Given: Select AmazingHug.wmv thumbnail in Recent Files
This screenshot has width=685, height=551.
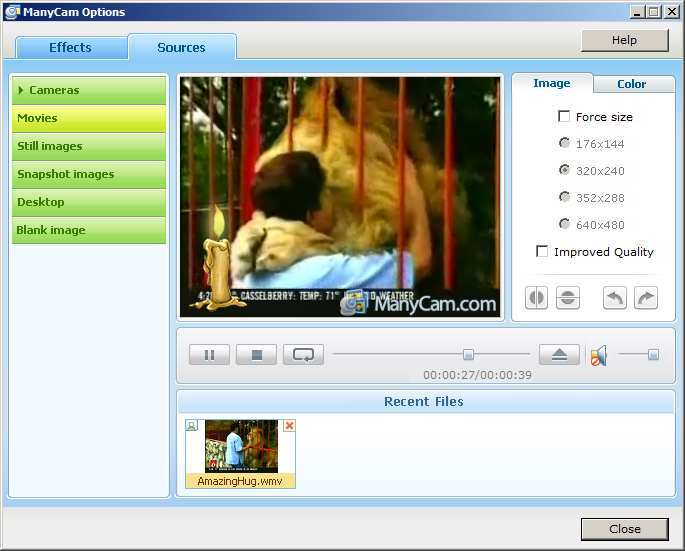Looking at the screenshot, I should (x=241, y=446).
